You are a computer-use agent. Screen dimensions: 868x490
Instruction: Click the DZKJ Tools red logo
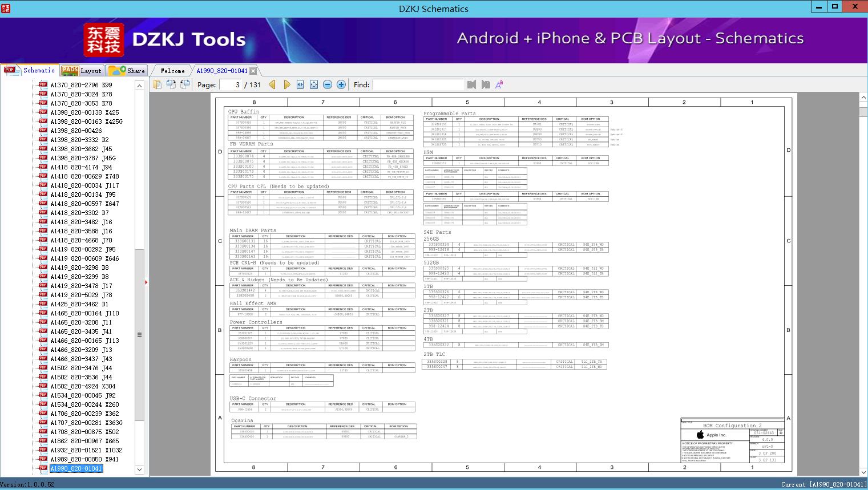pyautogui.click(x=104, y=40)
